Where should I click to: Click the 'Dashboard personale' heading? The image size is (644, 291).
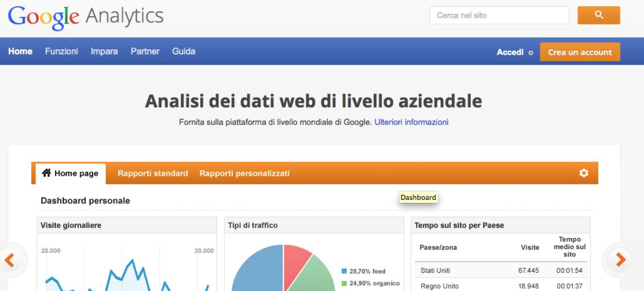(x=85, y=200)
